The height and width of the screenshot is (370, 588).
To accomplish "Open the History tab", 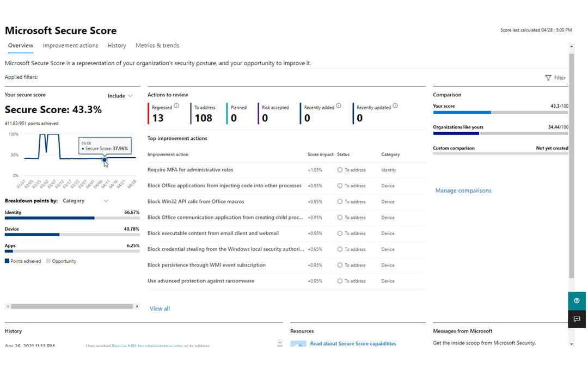I will tap(117, 45).
